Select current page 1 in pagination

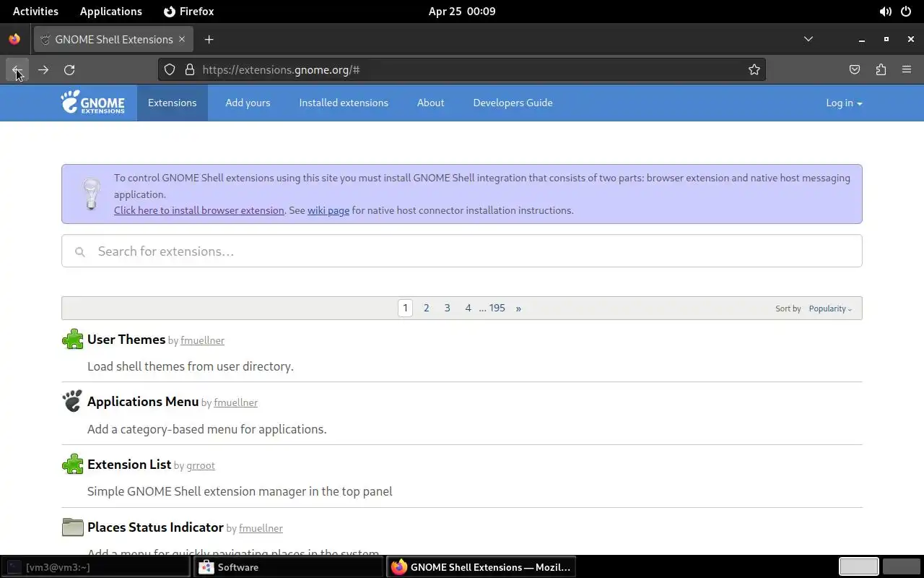(x=406, y=308)
